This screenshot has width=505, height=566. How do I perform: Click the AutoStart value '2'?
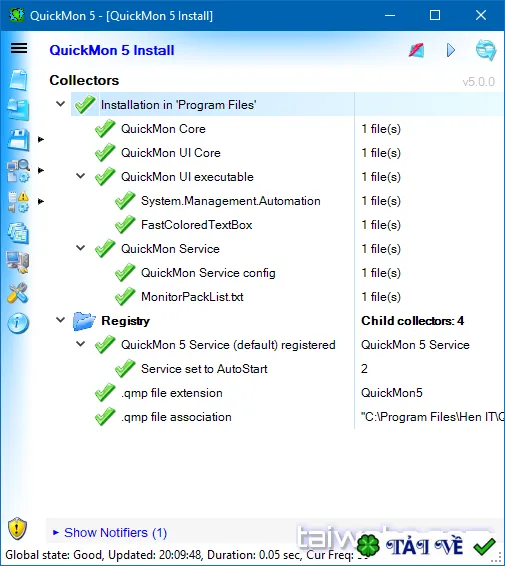point(364,369)
